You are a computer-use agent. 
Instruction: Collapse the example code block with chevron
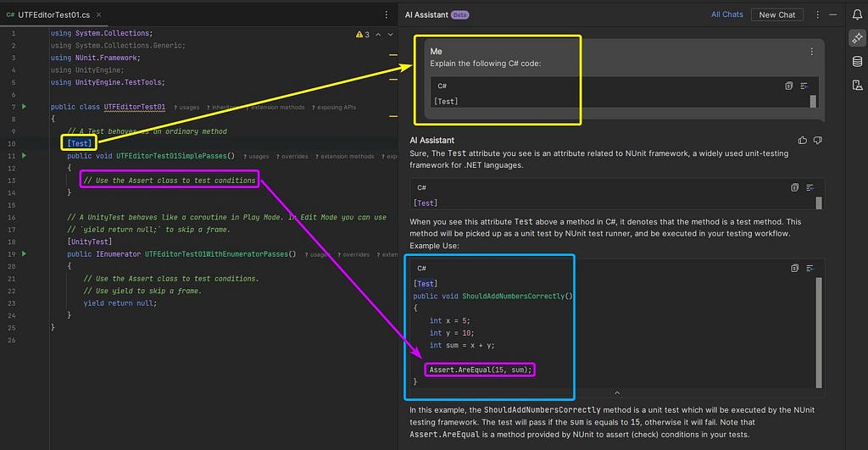(x=617, y=393)
